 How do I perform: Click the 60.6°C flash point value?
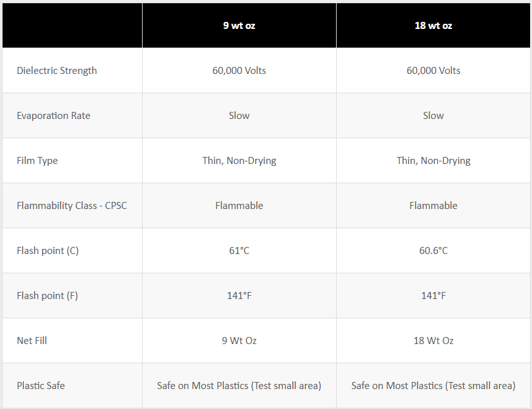433,251
